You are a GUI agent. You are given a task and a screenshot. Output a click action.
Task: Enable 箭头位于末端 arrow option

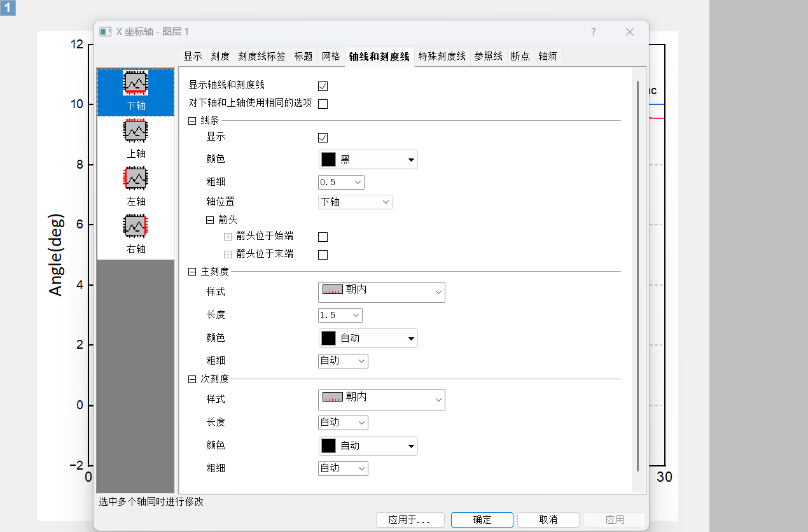point(323,255)
